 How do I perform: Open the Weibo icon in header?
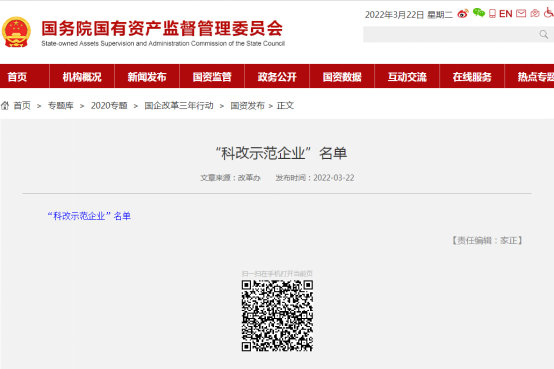coord(462,14)
